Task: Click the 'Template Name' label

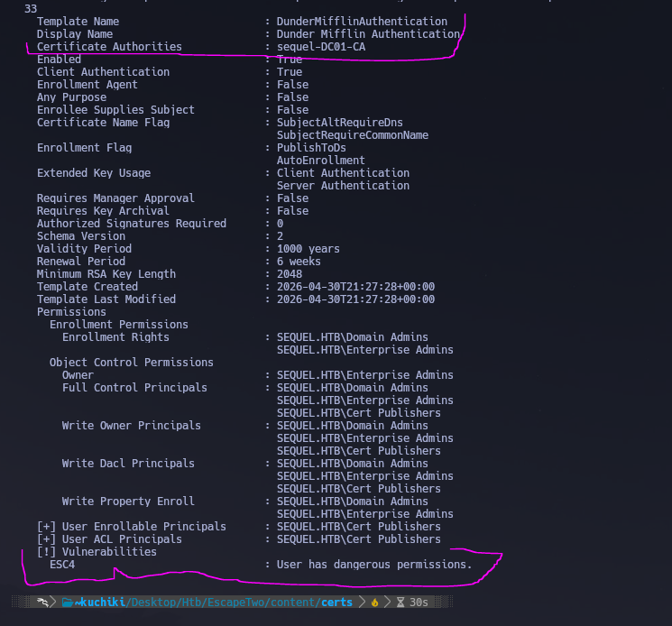Action: coord(78,22)
